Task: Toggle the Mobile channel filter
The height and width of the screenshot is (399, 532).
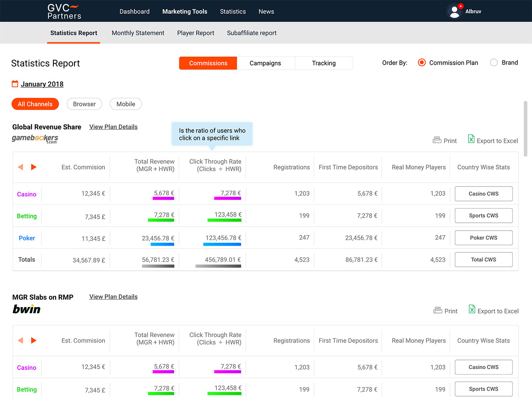Action: tap(126, 104)
